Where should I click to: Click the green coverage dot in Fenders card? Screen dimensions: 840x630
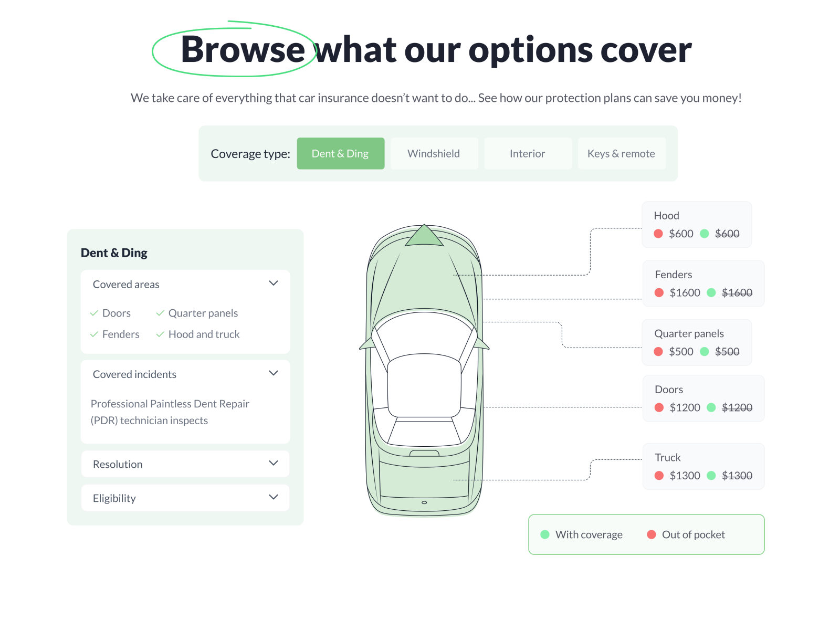point(712,292)
